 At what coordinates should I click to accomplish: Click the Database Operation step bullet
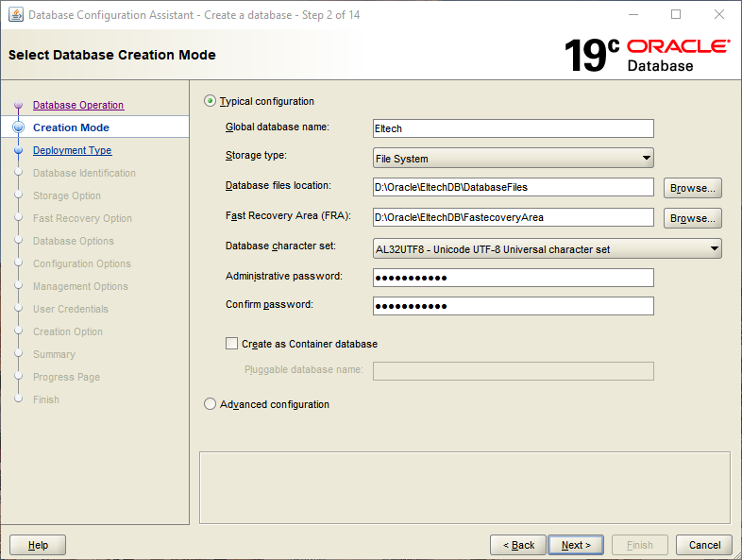pyautogui.click(x=18, y=105)
